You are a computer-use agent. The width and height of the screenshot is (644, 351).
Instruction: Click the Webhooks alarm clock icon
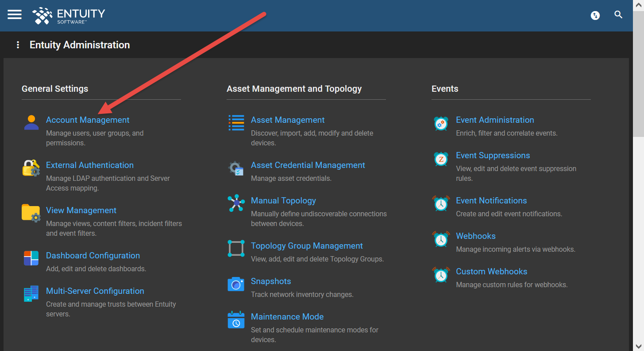(441, 239)
